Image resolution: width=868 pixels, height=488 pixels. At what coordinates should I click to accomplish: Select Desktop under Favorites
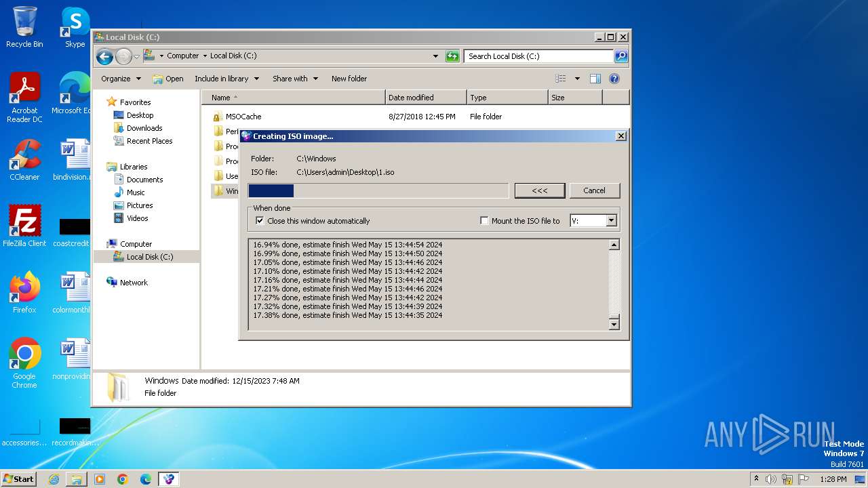click(140, 115)
